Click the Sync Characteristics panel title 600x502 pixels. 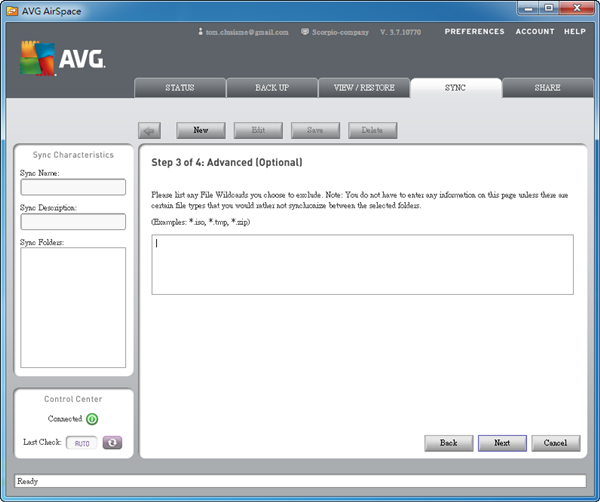click(x=73, y=155)
